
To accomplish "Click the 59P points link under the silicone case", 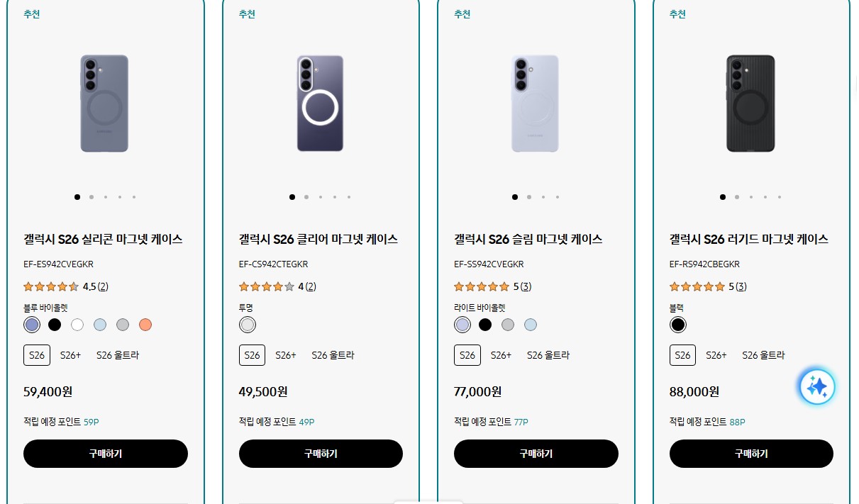I will coord(93,422).
